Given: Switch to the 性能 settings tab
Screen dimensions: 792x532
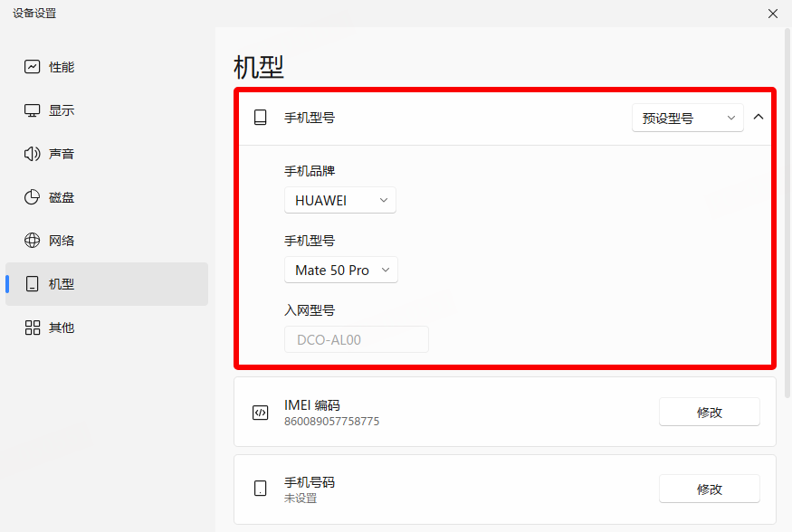Looking at the screenshot, I should pos(62,67).
